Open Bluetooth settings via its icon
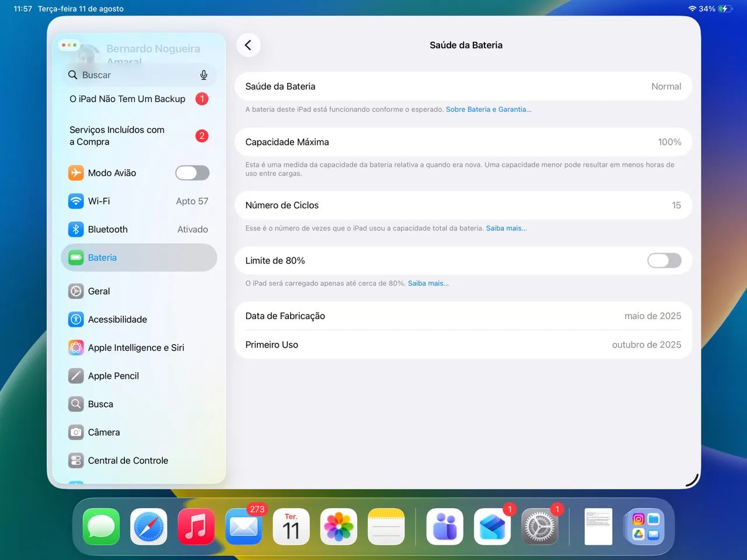This screenshot has height=560, width=747. (76, 229)
